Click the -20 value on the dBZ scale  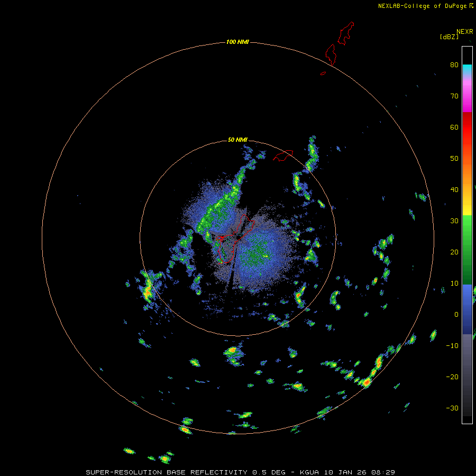[452, 377]
